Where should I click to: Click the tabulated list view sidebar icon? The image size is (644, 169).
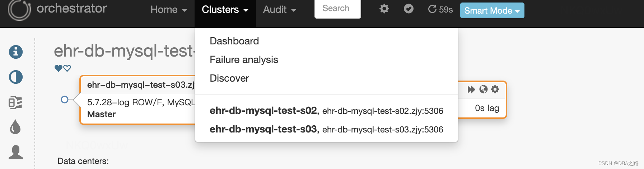tap(15, 103)
